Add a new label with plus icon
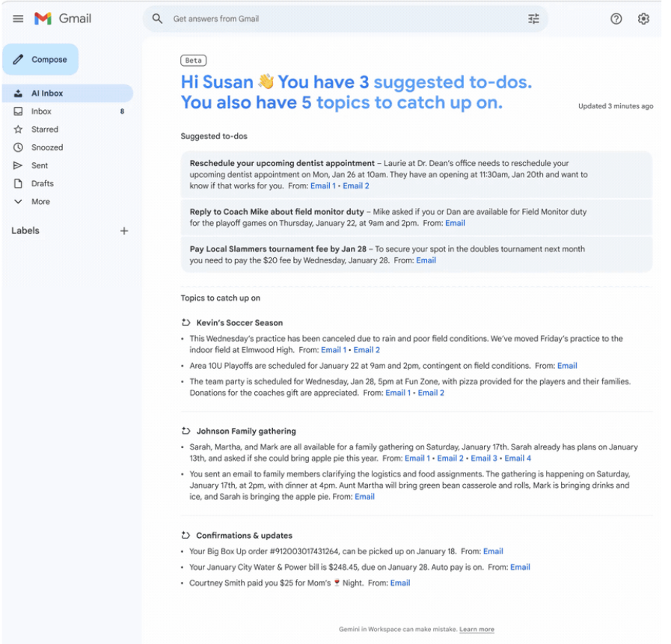Image resolution: width=671 pixels, height=644 pixels. [124, 231]
